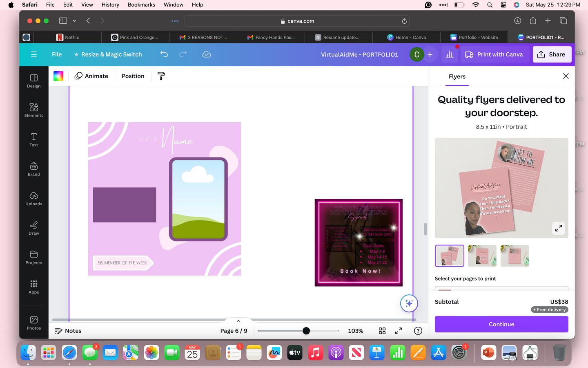
Task: Click the Share button
Action: [x=552, y=54]
